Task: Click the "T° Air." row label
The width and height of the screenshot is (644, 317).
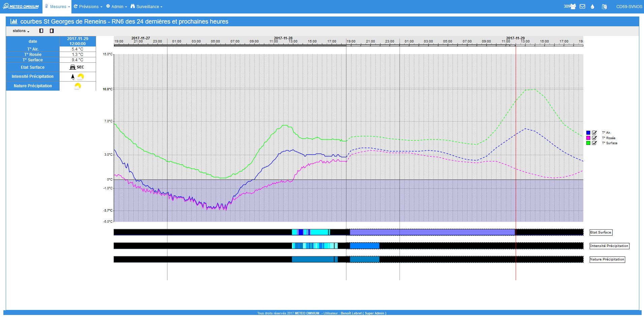Action: (33, 49)
